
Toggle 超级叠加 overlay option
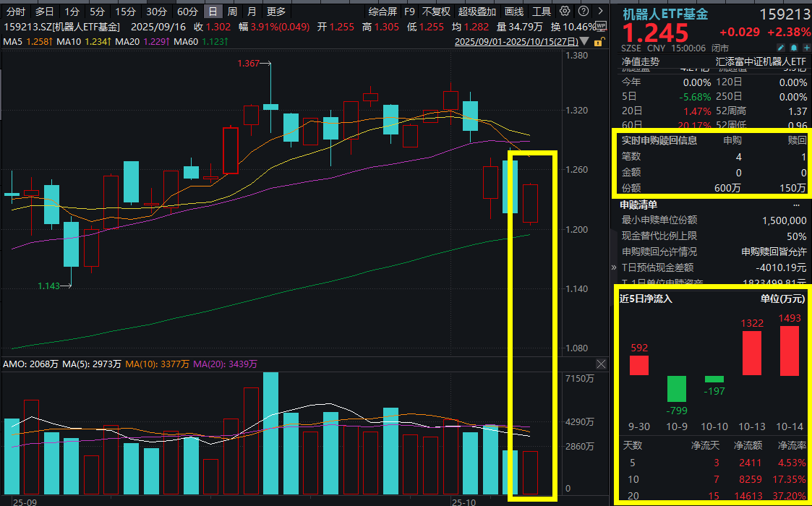click(476, 12)
